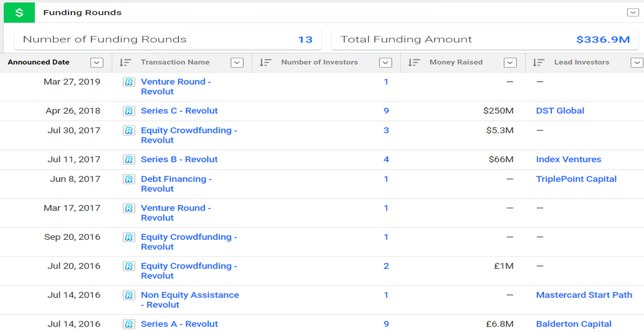Click the Revolut logo beside Series A
The image size is (644, 332).
(129, 323)
